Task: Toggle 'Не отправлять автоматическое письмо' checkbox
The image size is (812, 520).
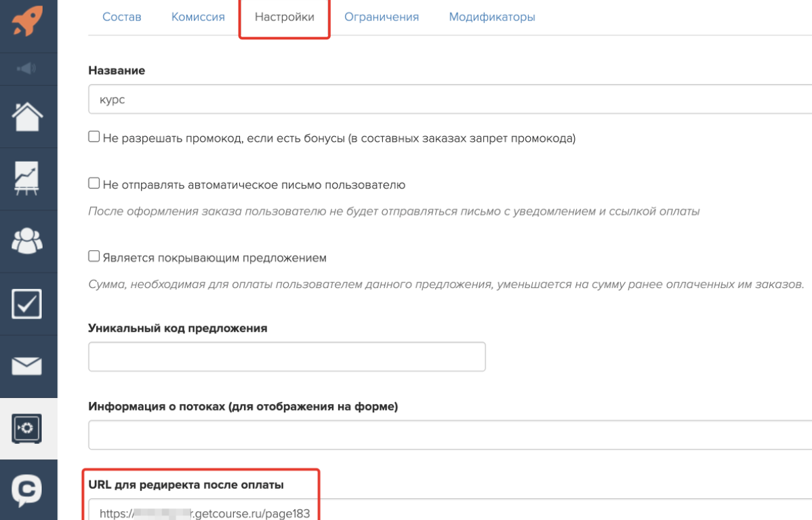Action: (x=94, y=183)
